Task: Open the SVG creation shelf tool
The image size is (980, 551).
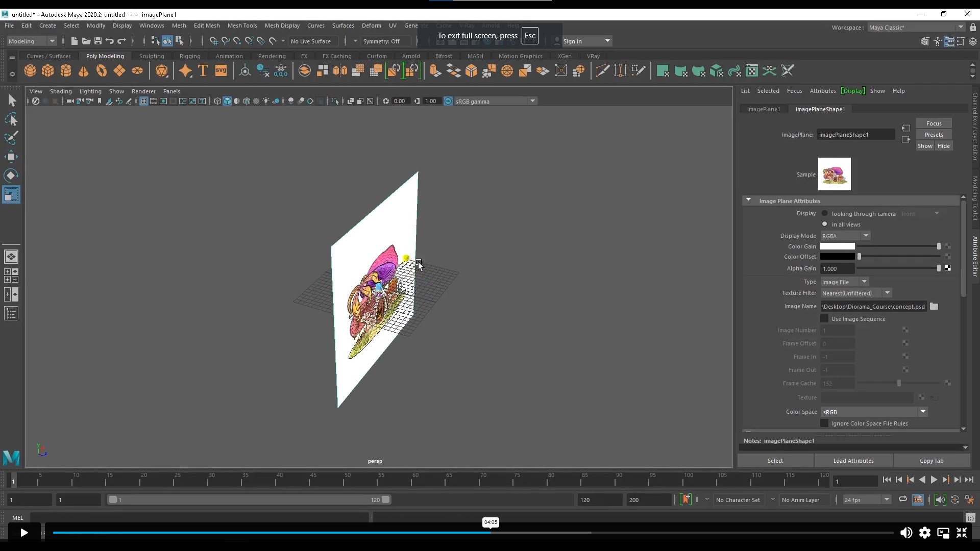Action: [220, 70]
